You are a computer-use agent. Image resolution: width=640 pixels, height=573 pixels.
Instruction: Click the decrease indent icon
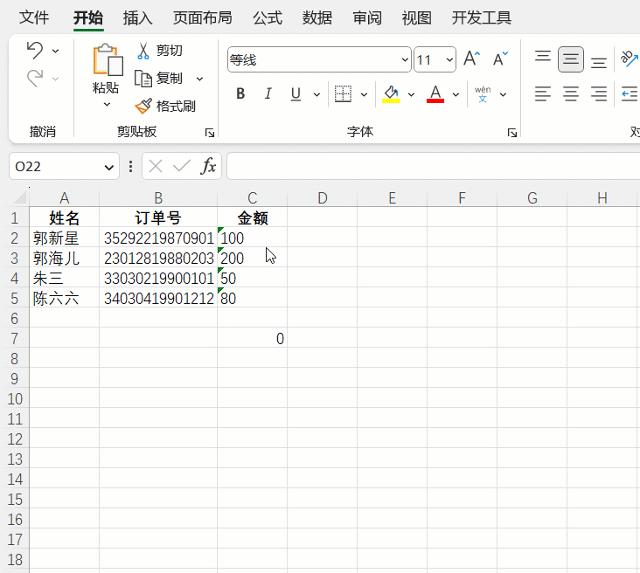coord(629,94)
